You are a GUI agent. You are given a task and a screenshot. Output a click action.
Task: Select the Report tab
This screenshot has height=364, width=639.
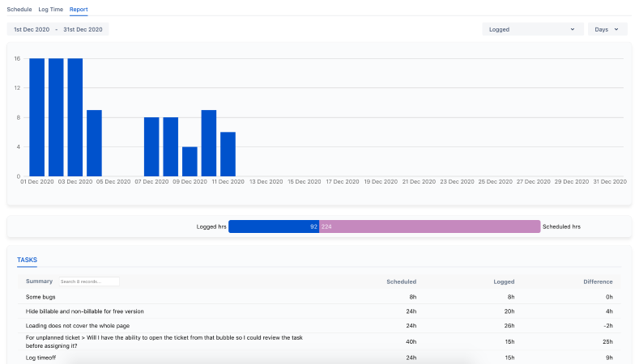tap(79, 9)
